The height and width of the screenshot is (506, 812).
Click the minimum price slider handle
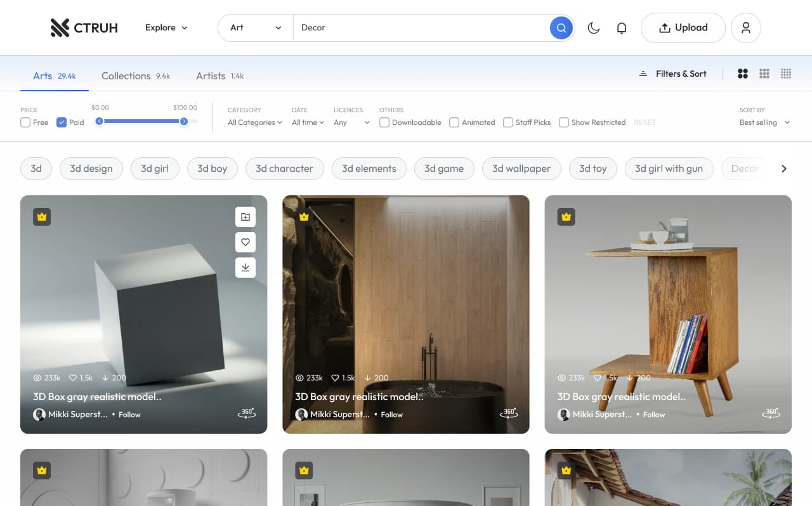click(99, 121)
